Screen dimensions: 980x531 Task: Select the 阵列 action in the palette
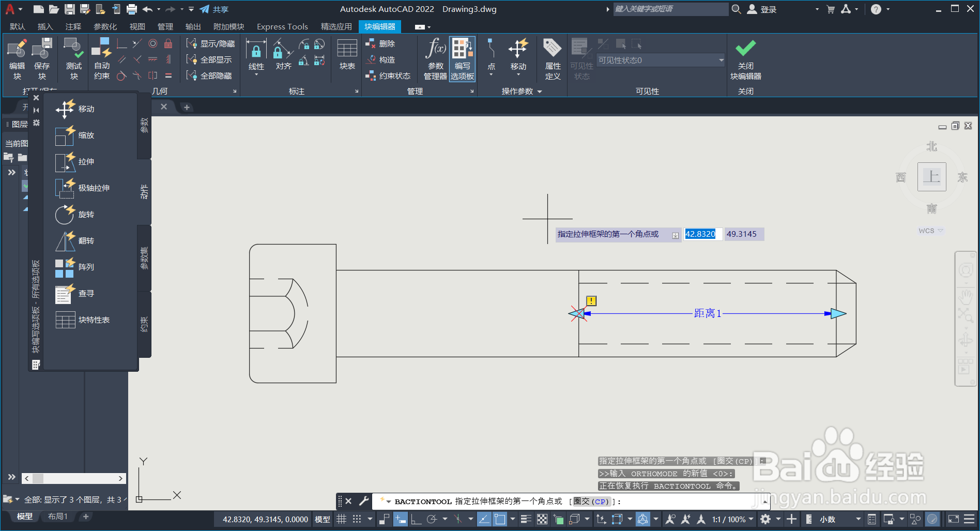[75, 267]
